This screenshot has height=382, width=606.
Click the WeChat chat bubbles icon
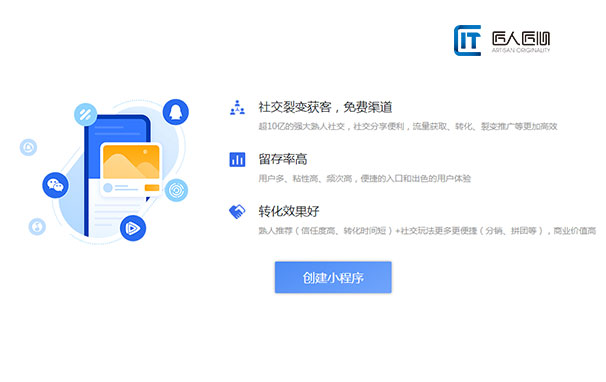point(55,185)
